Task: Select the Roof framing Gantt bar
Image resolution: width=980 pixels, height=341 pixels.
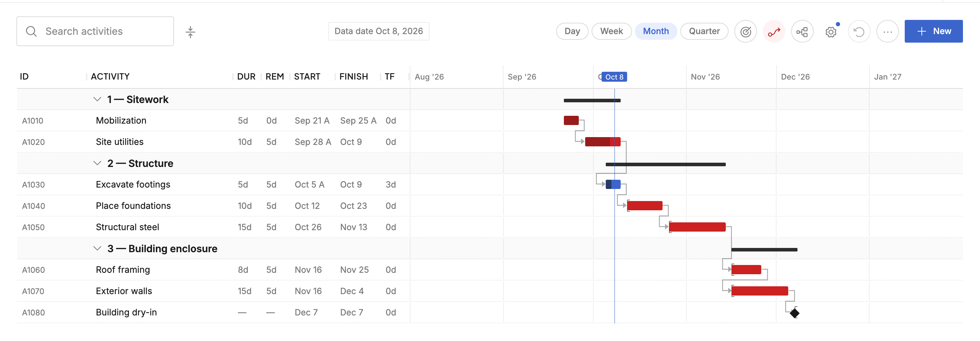Action: click(x=746, y=270)
